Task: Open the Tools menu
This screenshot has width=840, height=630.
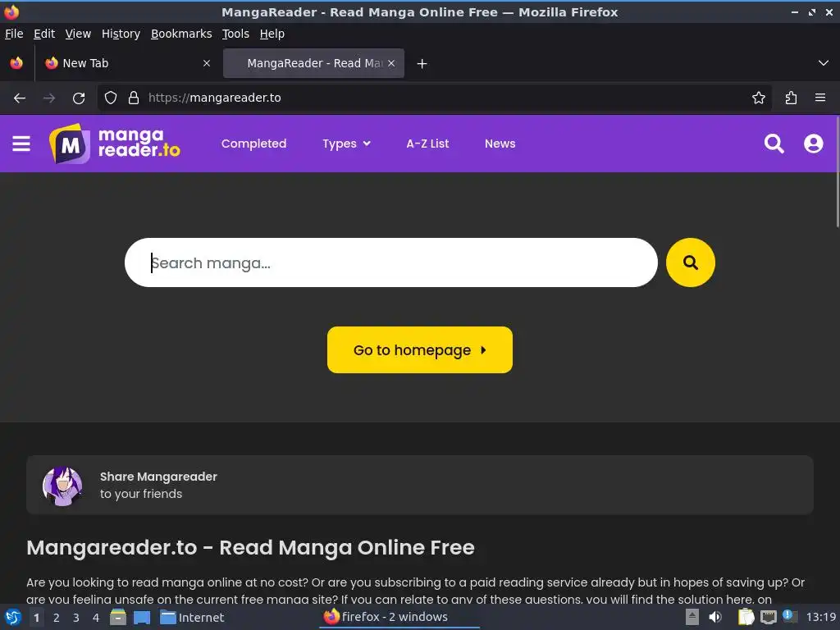Action: tap(235, 34)
